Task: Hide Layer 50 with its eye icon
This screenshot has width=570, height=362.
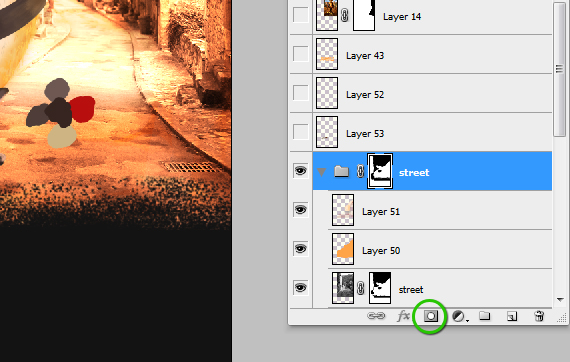Action: [x=301, y=249]
